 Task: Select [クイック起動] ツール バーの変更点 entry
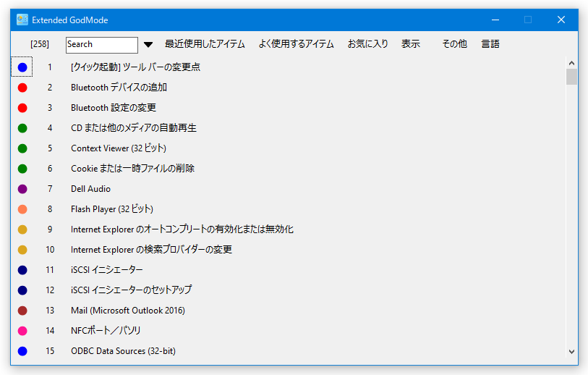(x=135, y=67)
